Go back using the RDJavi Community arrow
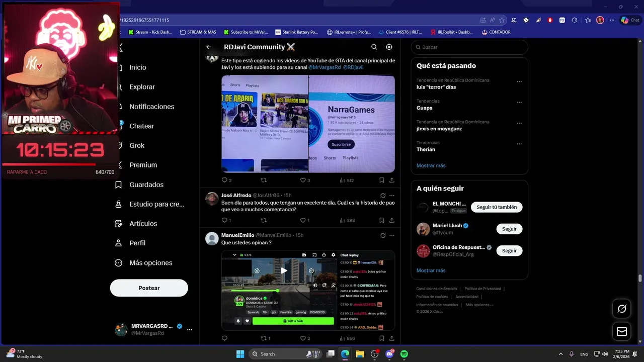The image size is (644, 362). click(209, 47)
